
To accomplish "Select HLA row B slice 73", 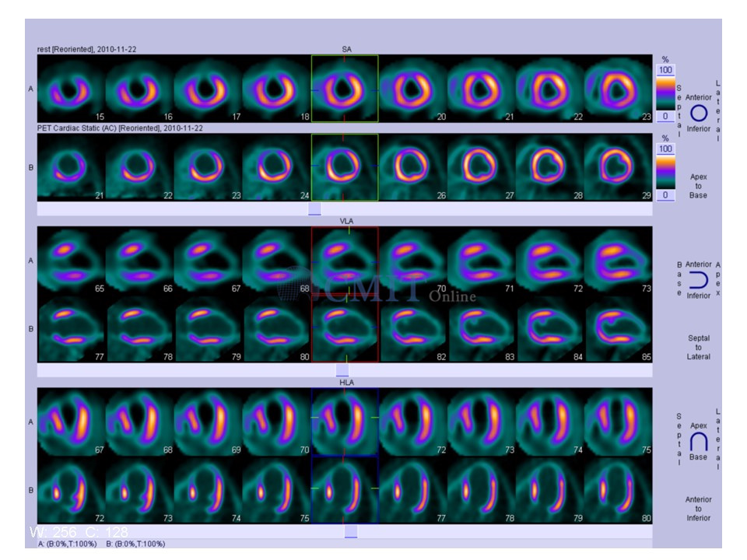I will [x=139, y=490].
